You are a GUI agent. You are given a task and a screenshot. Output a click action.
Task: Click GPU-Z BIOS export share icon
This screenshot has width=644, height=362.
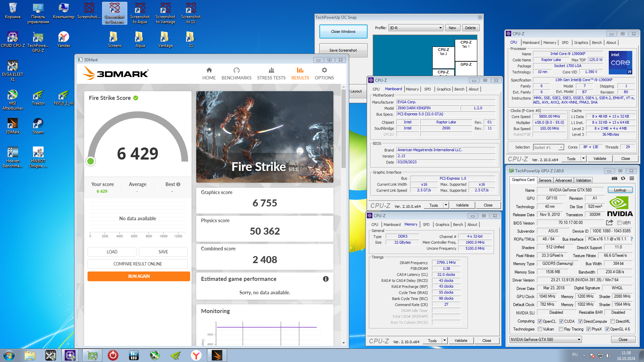[610, 223]
